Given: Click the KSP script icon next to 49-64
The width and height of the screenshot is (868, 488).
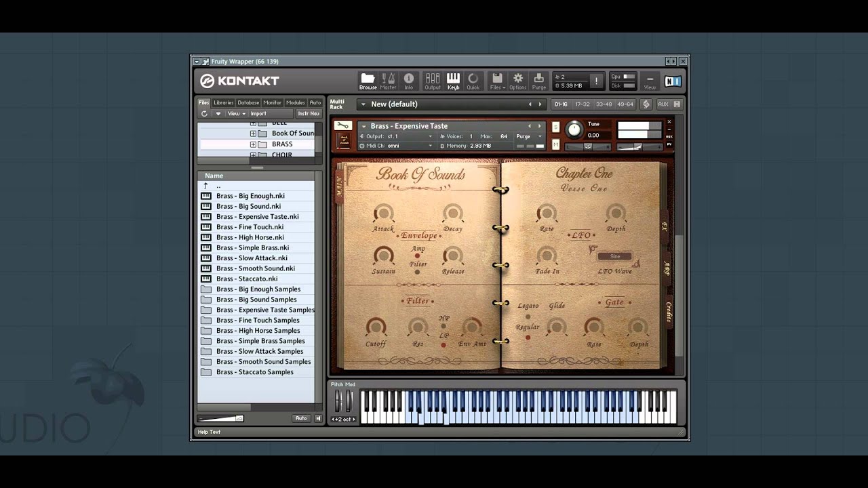Looking at the screenshot, I should coord(646,104).
